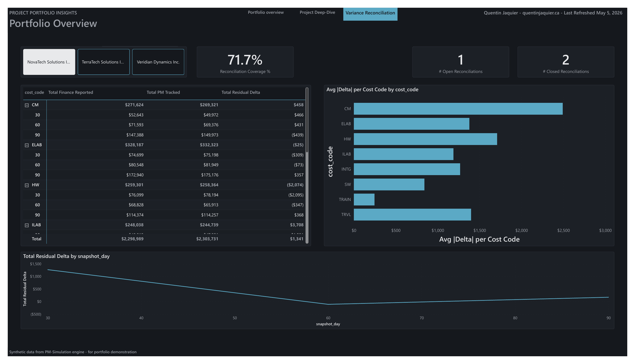Click ELAB total finance $328,187

point(134,145)
